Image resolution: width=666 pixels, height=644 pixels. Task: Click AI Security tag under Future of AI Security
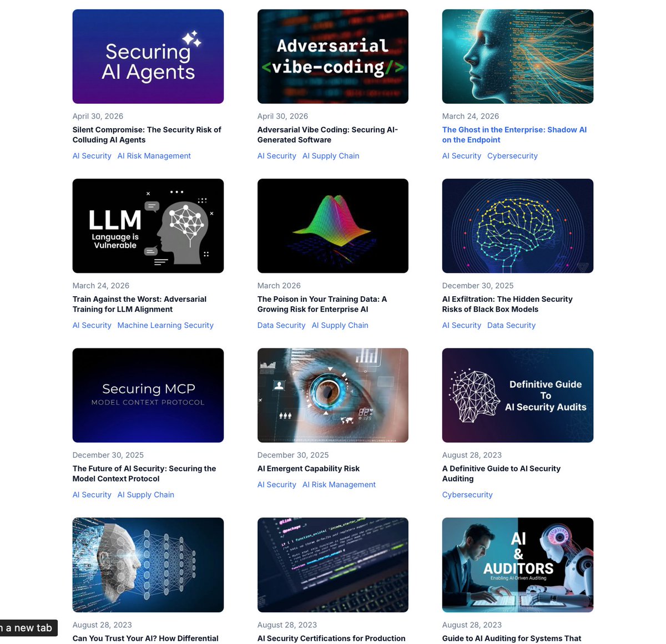click(92, 495)
